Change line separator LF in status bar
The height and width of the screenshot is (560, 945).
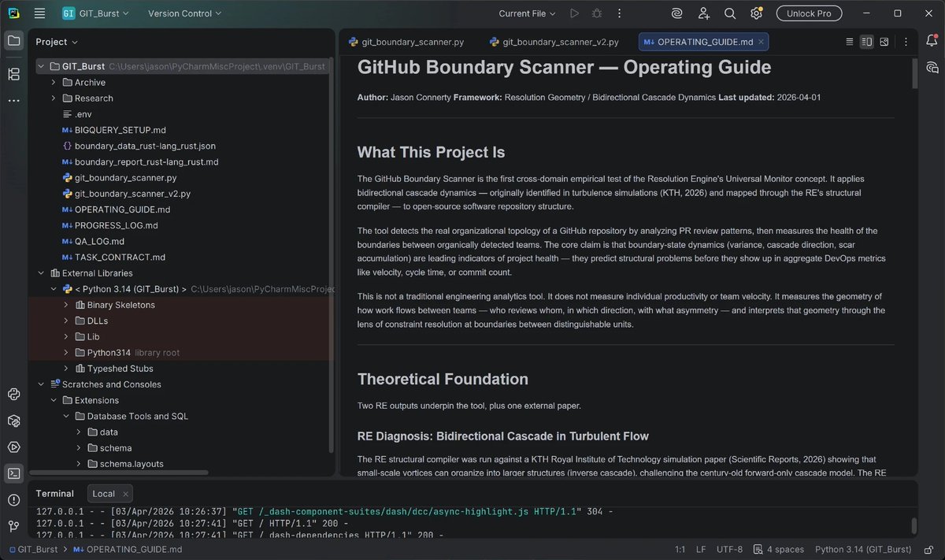pyautogui.click(x=701, y=549)
